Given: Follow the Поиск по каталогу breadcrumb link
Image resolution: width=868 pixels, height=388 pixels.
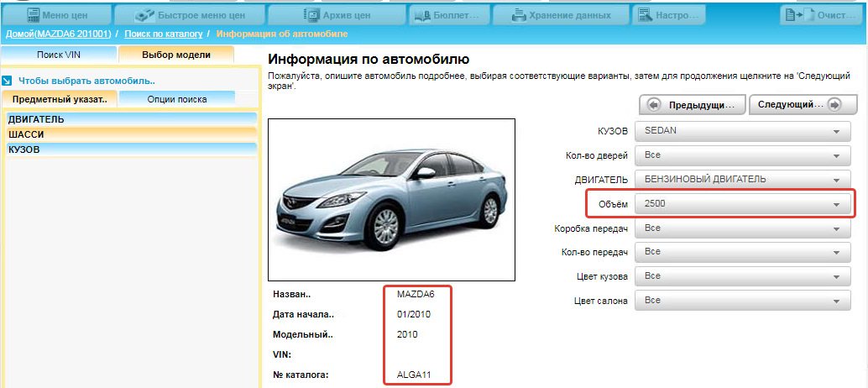Looking at the screenshot, I should pos(164,34).
